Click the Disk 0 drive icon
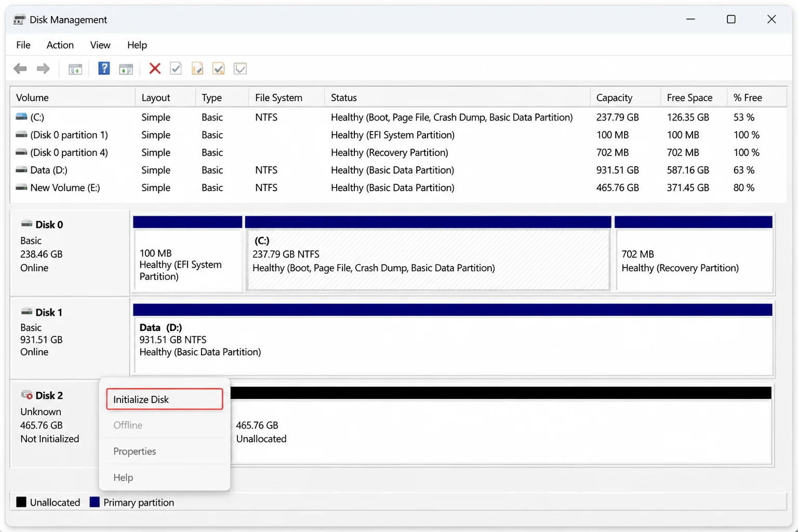This screenshot has height=532, width=798. 26,224
